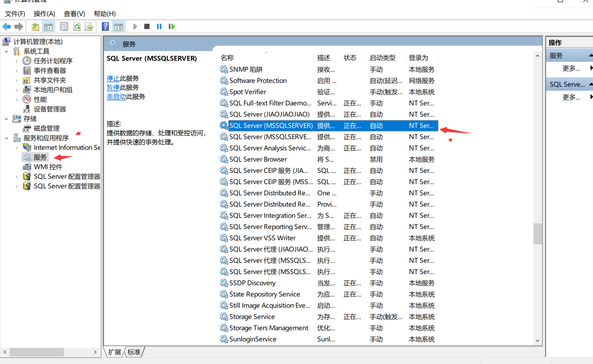Open the 文件(F) menu

[15, 14]
